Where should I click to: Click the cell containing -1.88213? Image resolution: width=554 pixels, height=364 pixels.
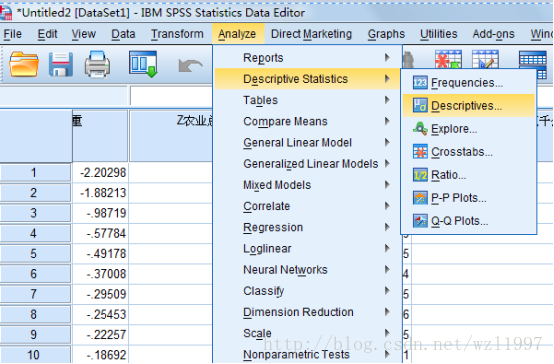(x=100, y=193)
